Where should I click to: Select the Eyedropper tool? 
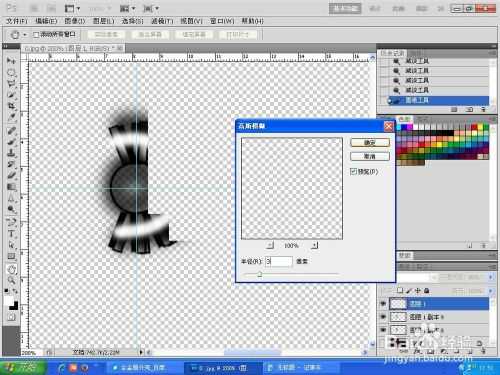11,118
